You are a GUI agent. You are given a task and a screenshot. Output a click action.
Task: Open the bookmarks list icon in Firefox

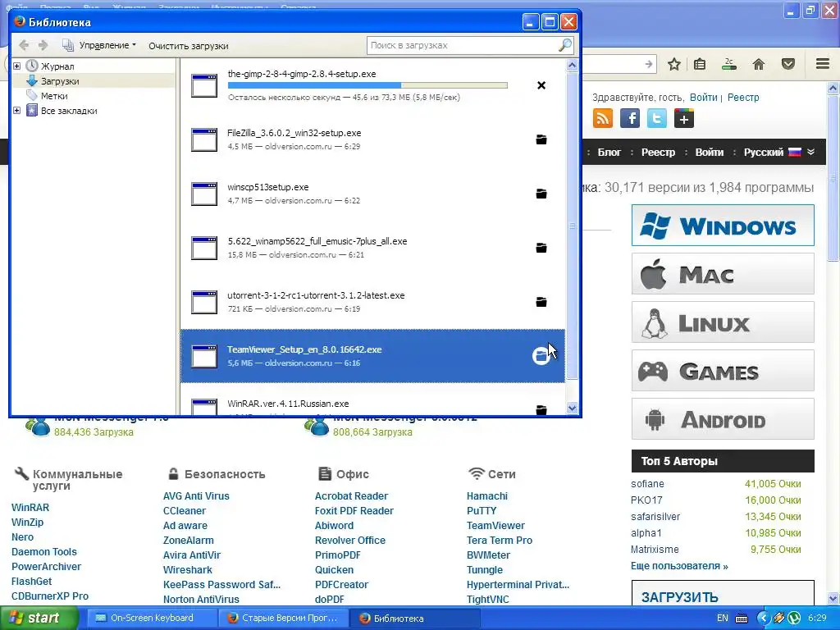tap(700, 64)
